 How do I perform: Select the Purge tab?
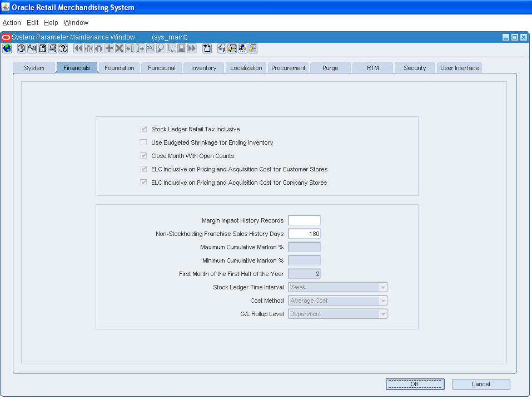pyautogui.click(x=330, y=67)
